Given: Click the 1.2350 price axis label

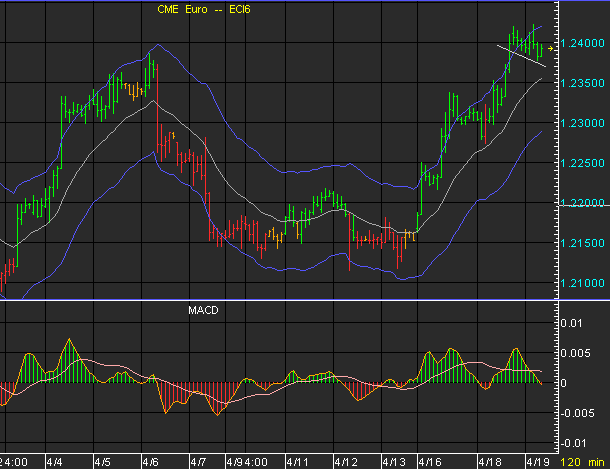Looking at the screenshot, I should coord(582,84).
